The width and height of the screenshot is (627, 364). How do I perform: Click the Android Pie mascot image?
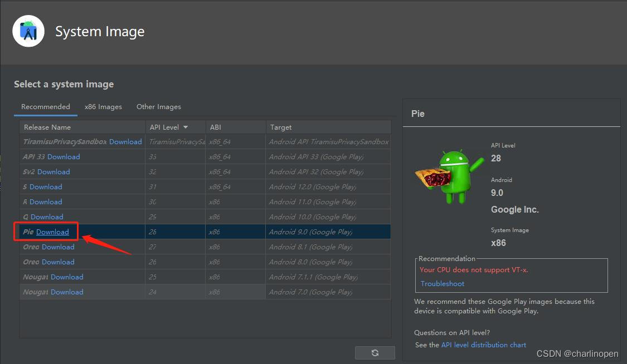point(449,174)
